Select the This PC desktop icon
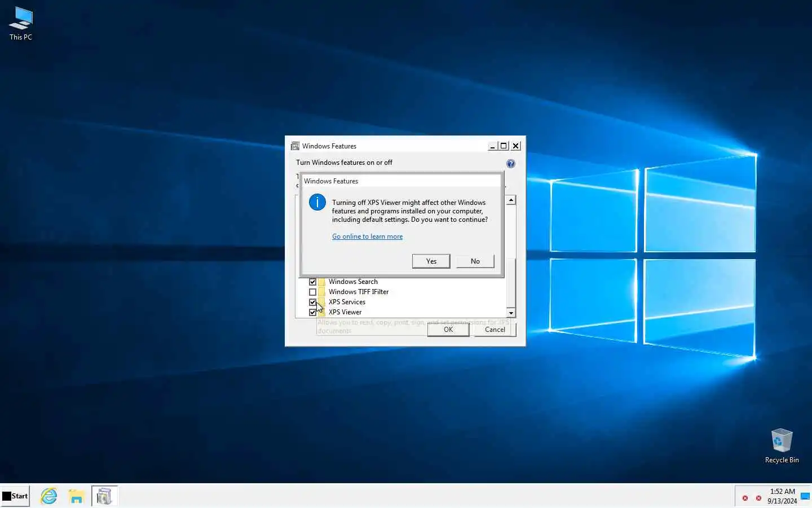The height and width of the screenshot is (508, 812). (21, 24)
